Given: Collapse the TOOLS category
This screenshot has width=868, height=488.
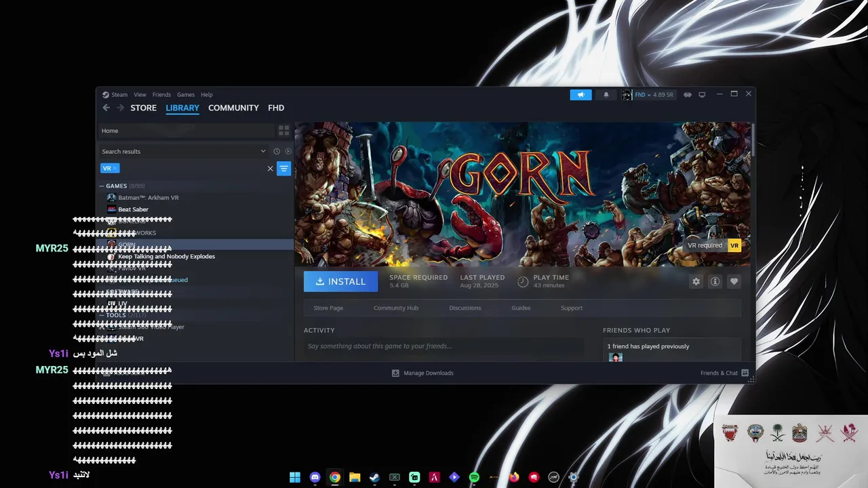Looking at the screenshot, I should tap(102, 315).
